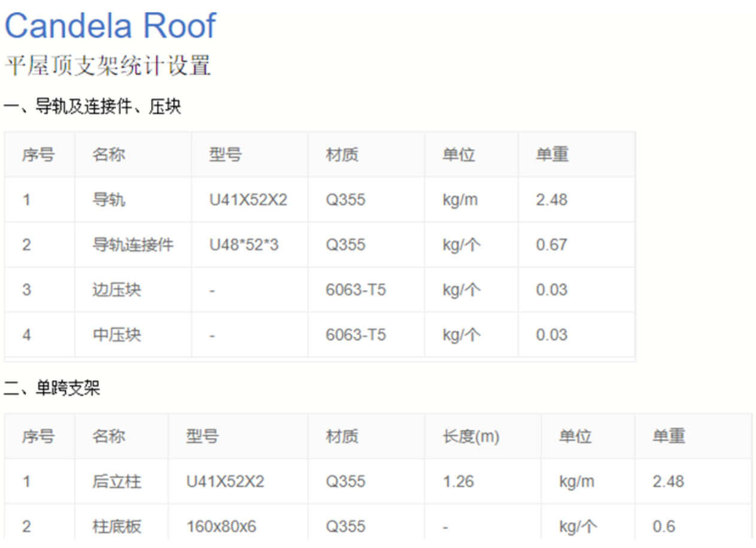The width and height of the screenshot is (756, 548).
Task: Click the U48*52*3 model cell
Action: tap(244, 245)
